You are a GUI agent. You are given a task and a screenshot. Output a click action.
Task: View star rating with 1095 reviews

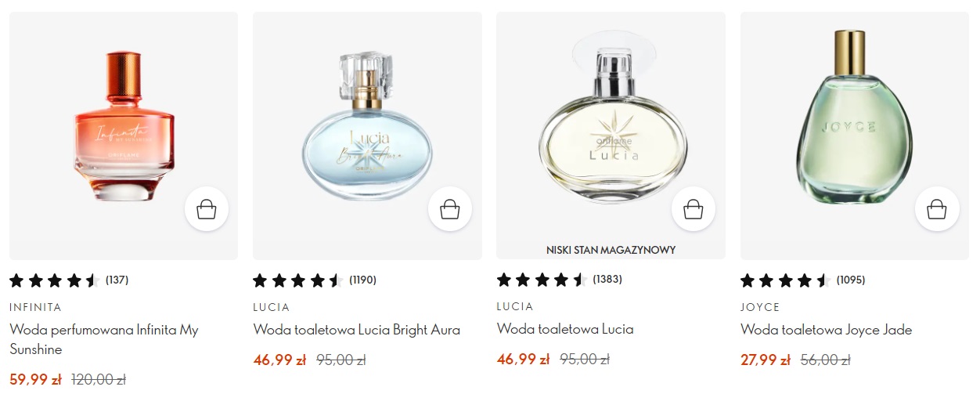coord(802,280)
